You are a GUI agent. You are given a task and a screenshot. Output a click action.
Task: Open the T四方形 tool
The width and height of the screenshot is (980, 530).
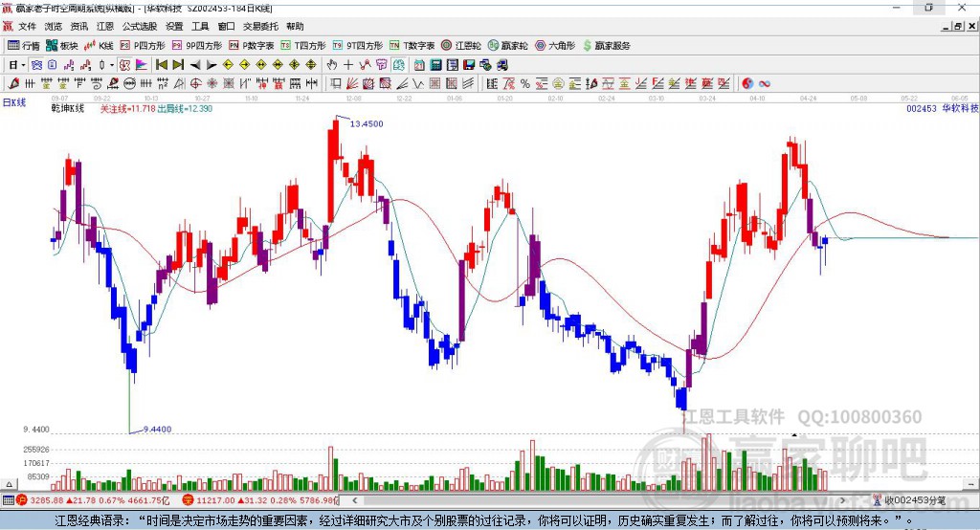(303, 46)
